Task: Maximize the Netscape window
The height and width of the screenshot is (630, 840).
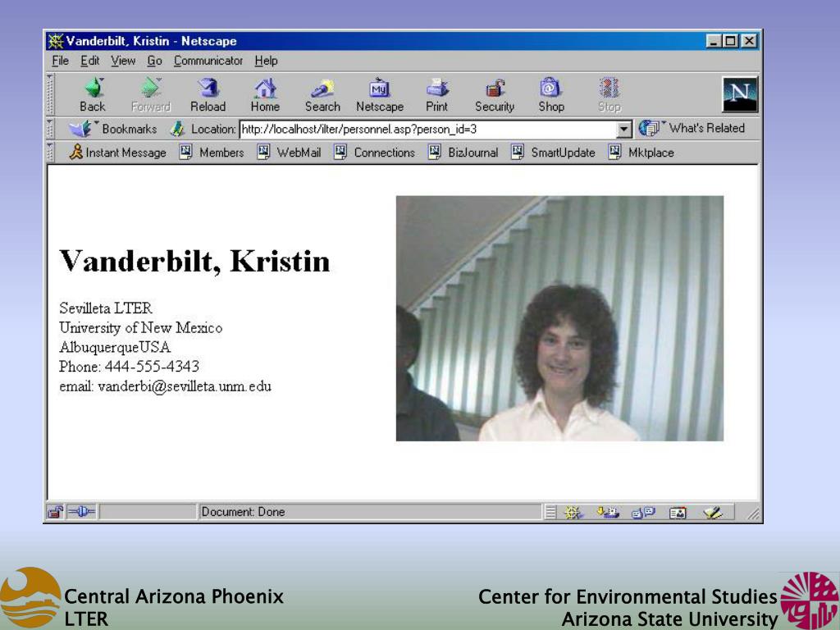Action: (729, 41)
